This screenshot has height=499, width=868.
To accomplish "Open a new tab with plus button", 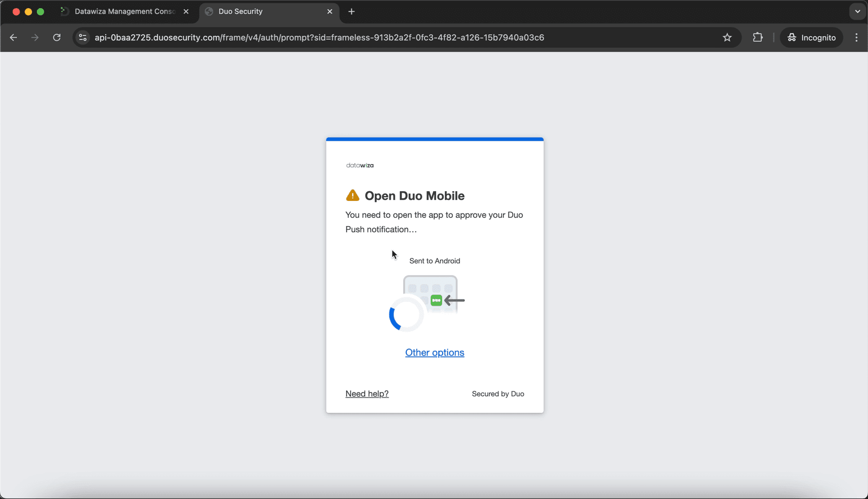I will [x=352, y=11].
